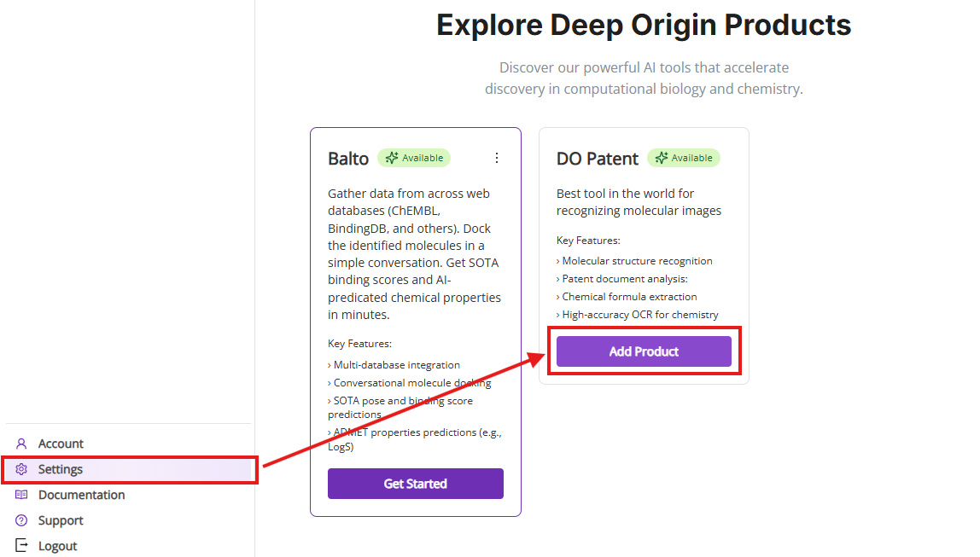Click the Documentation book icon

(x=22, y=495)
